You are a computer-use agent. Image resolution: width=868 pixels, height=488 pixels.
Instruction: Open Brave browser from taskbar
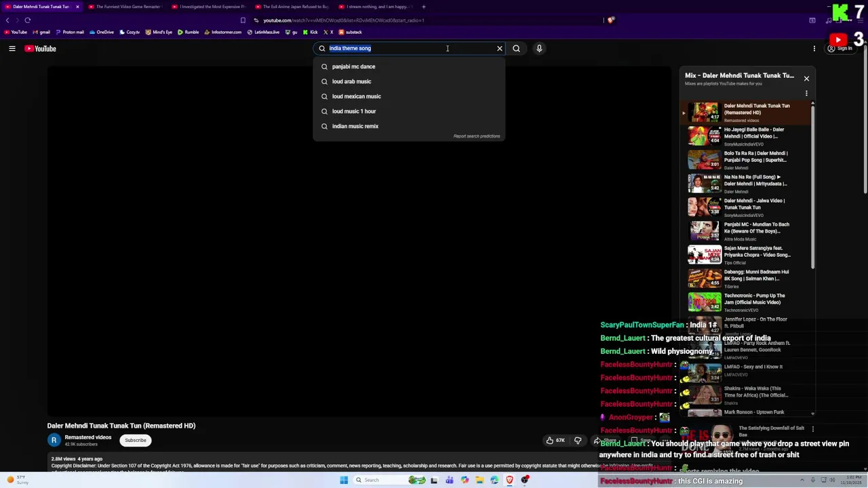tap(509, 480)
